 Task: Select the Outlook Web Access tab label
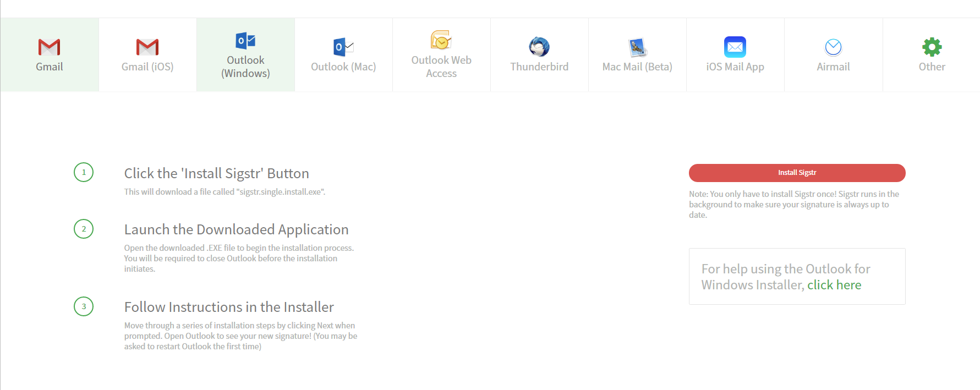[x=441, y=67]
